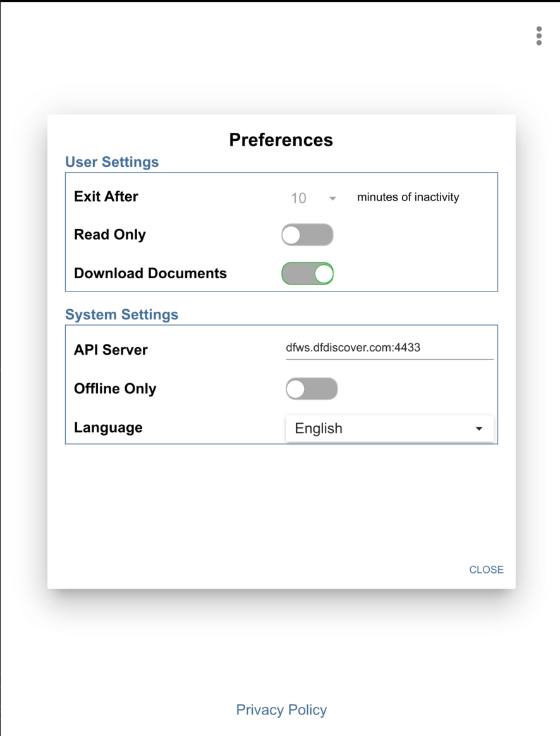Click the Offline Only label text

[115, 389]
